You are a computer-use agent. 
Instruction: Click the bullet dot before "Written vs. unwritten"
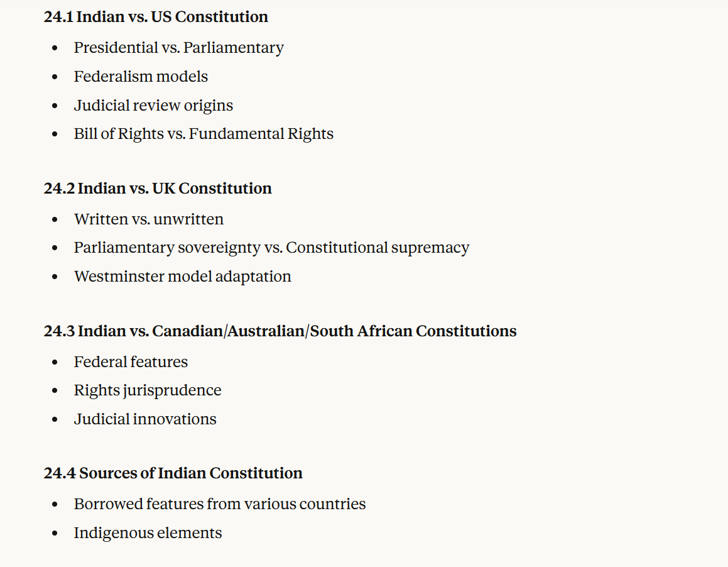[55, 220]
